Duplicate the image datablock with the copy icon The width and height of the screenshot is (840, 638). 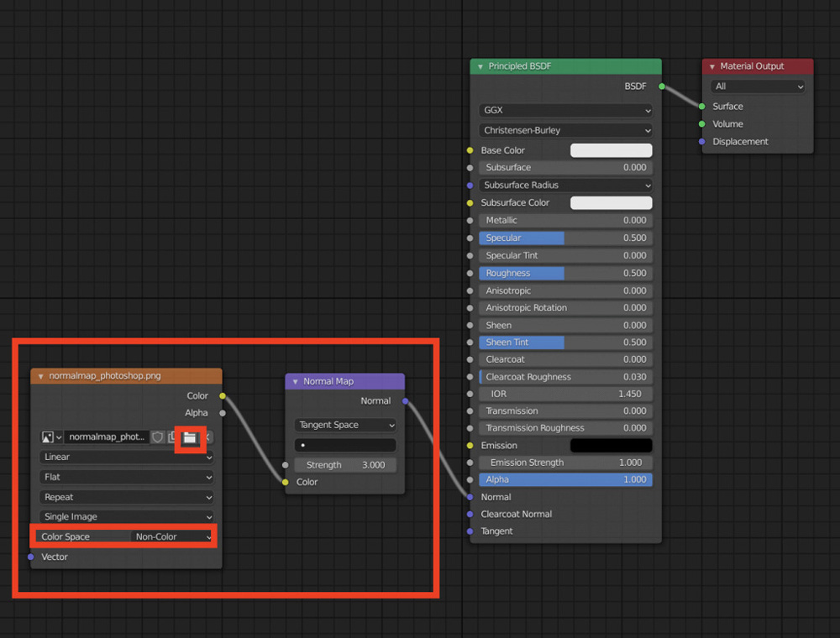174,437
